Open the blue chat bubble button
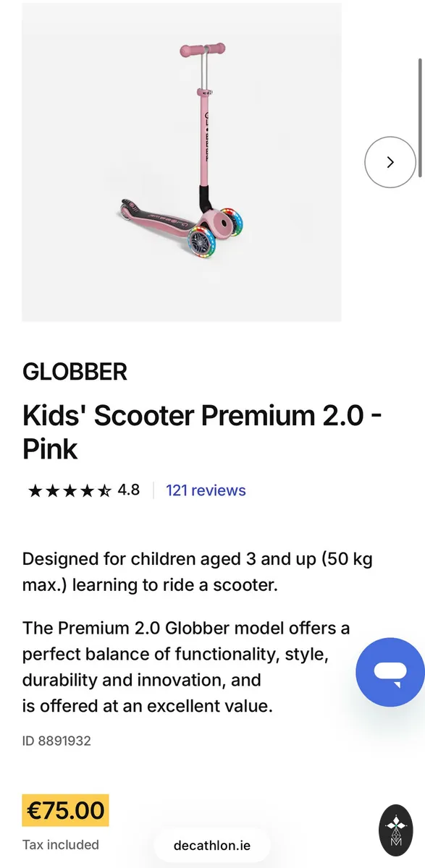Image resolution: width=425 pixels, height=868 pixels. point(391,672)
